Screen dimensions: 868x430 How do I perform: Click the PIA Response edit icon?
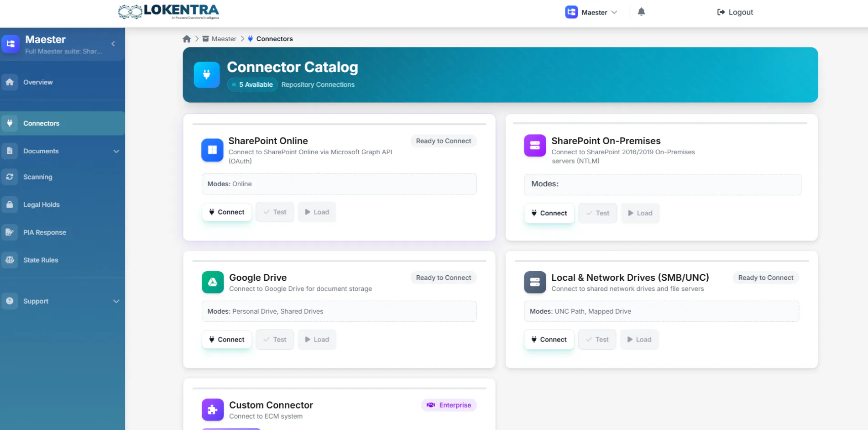click(10, 232)
